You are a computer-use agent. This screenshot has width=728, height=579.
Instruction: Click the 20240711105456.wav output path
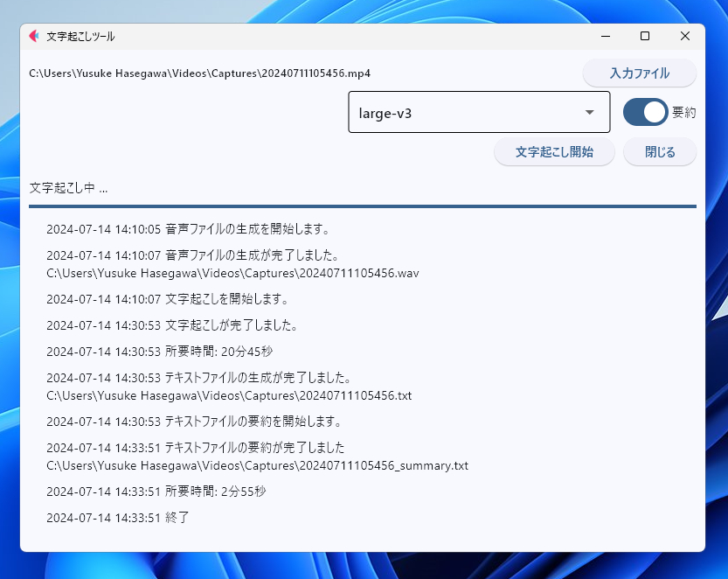232,273
